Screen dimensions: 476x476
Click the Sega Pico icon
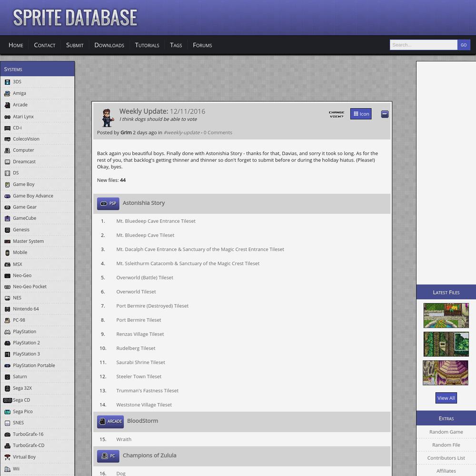(x=7, y=412)
